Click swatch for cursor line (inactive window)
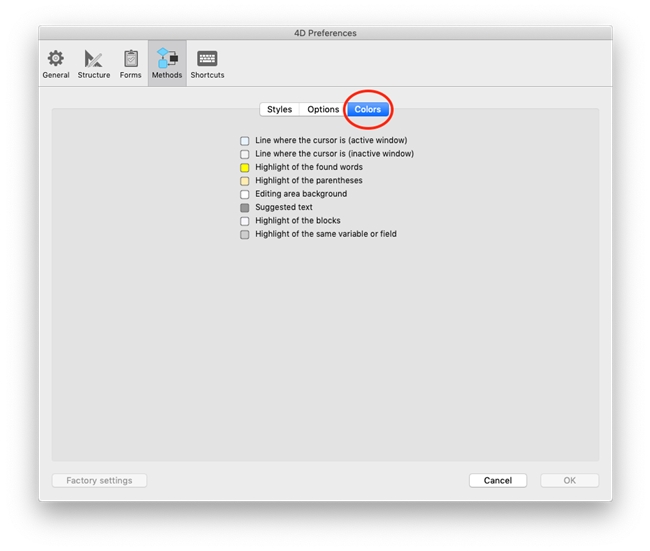The width and height of the screenshot is (650, 551). [245, 155]
